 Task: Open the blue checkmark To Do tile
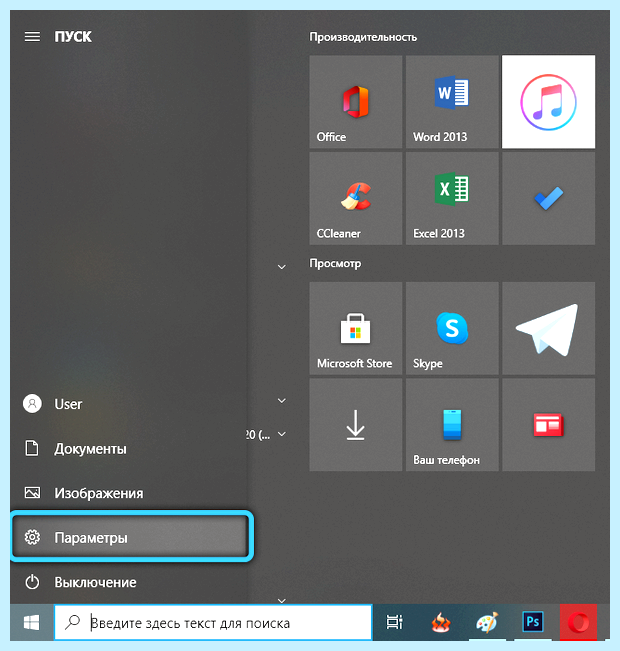click(x=548, y=198)
